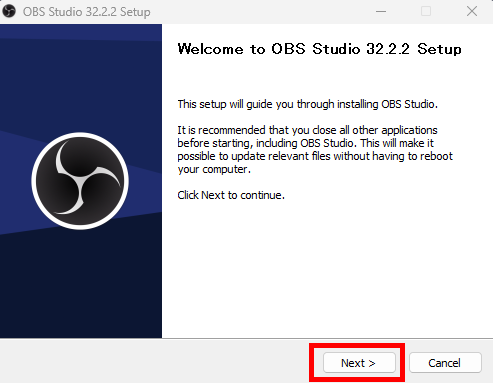This screenshot has height=383, width=493.
Task: Click the OBS icon in title bar
Action: click(x=9, y=11)
